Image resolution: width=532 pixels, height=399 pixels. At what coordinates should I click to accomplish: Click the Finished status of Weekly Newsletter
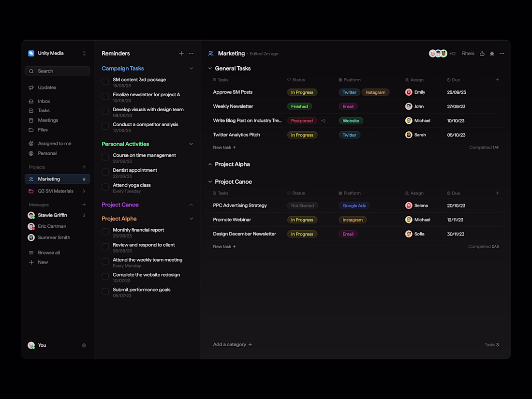point(299,106)
